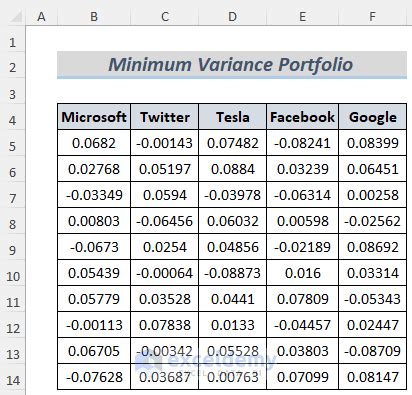Select column E header
The image size is (412, 395).
[303, 17]
